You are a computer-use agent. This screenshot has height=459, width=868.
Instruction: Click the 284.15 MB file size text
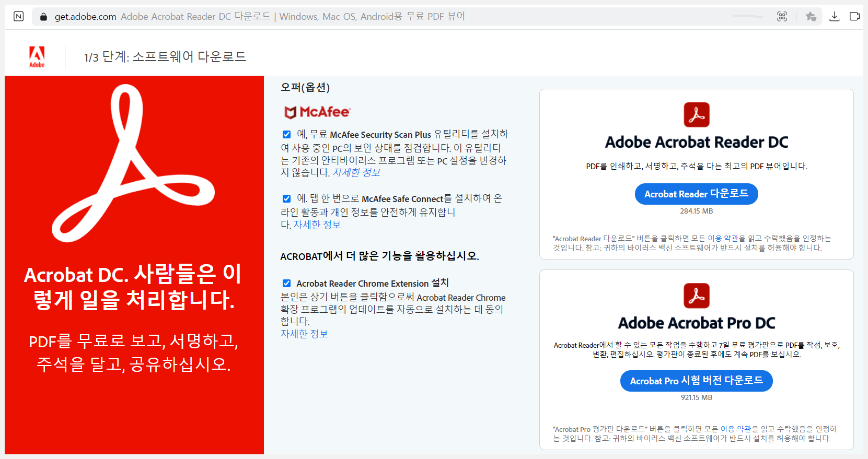[697, 211]
